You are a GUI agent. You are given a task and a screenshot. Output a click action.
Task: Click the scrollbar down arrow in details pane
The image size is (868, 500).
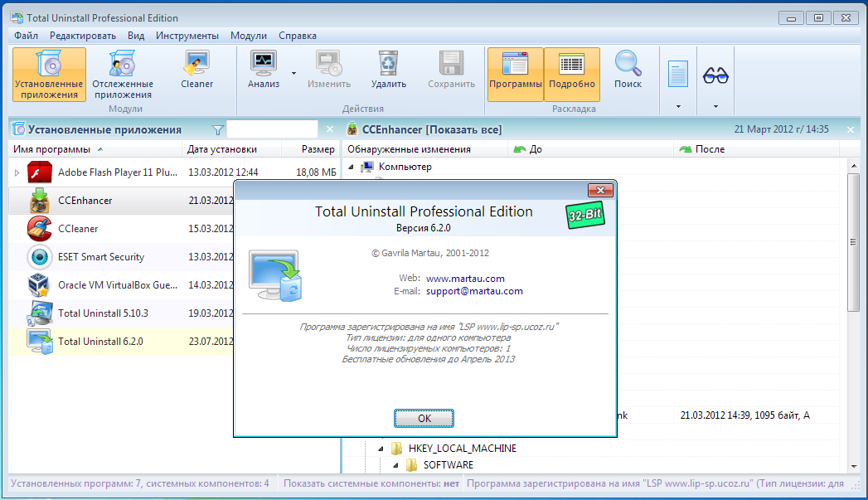coord(853,466)
